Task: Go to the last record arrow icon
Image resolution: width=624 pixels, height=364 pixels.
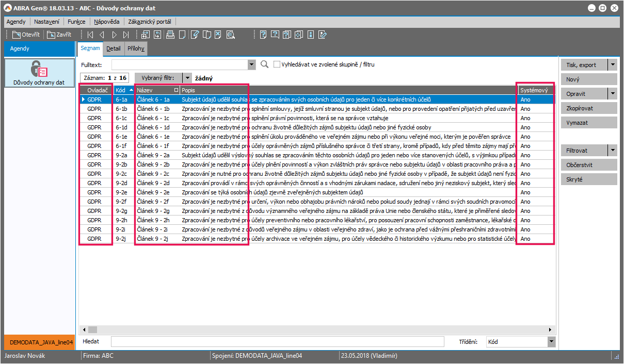Action: tap(126, 35)
